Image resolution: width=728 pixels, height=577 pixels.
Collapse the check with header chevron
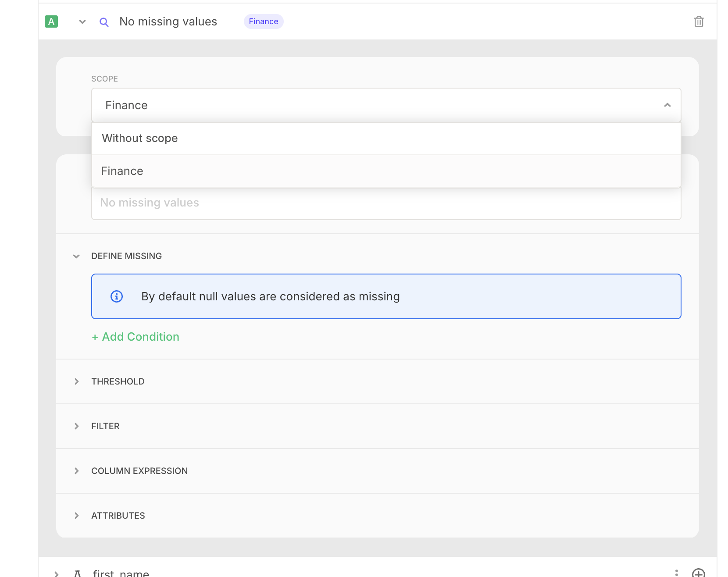coord(82,22)
